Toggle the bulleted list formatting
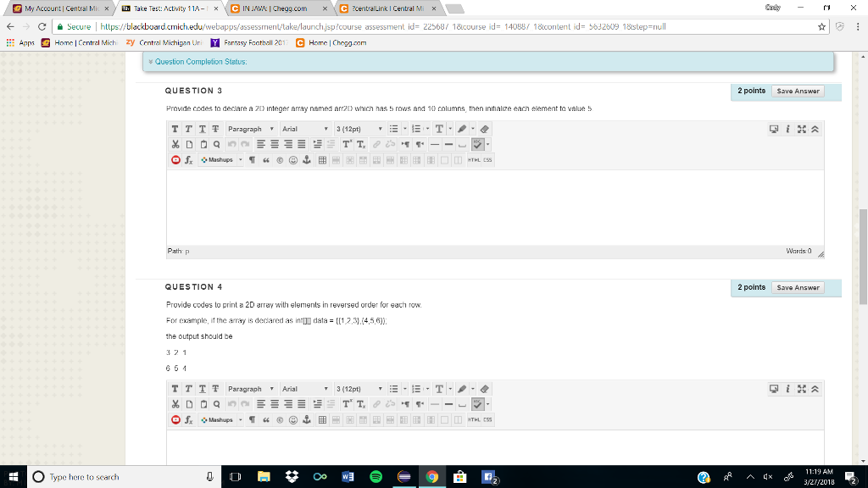This screenshot has height=488, width=868. [x=393, y=129]
